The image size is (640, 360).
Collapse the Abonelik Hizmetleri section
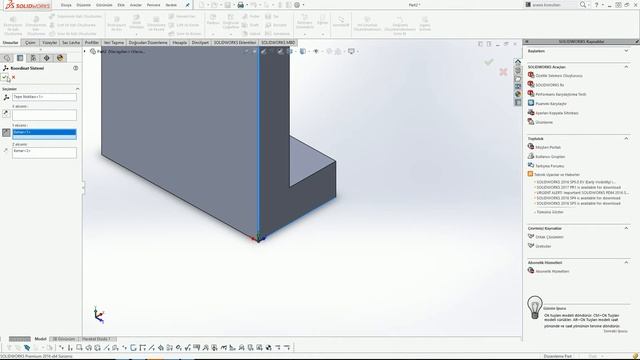click(x=626, y=262)
